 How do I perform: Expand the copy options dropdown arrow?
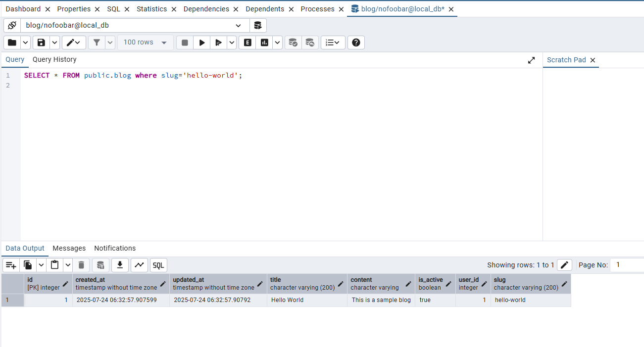(41, 265)
